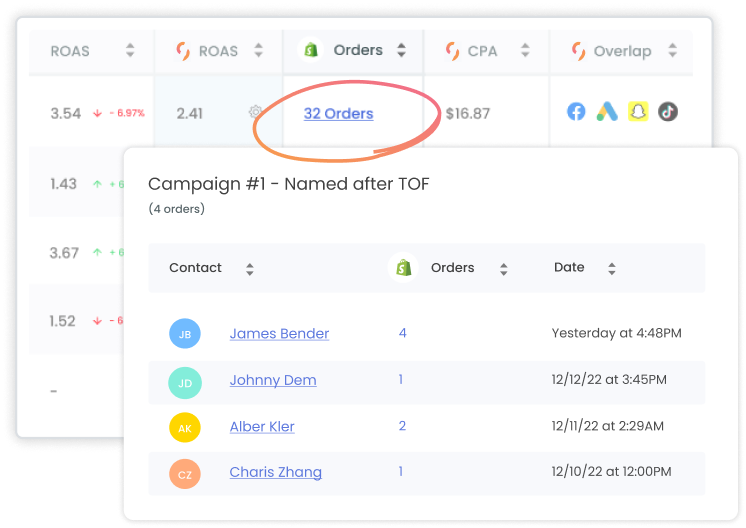This screenshot has height=528, width=746.
Task: Open Alber Kler contact link
Action: click(262, 427)
